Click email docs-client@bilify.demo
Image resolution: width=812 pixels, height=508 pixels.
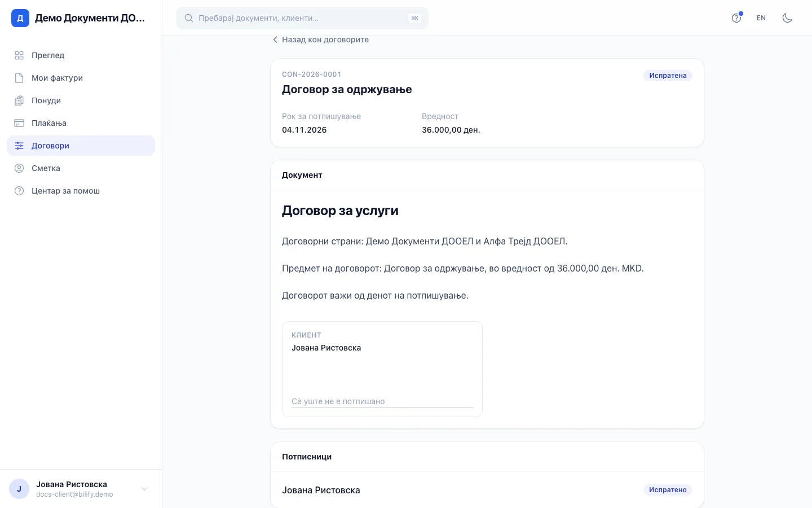(74, 494)
